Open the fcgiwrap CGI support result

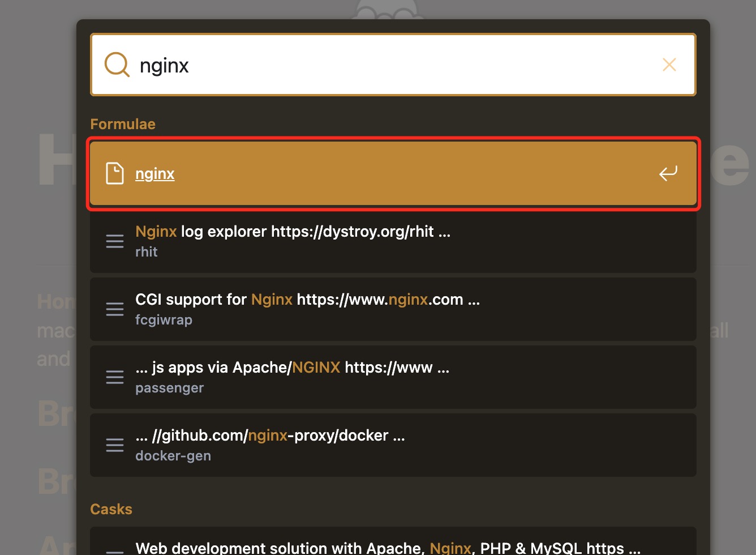pos(393,309)
